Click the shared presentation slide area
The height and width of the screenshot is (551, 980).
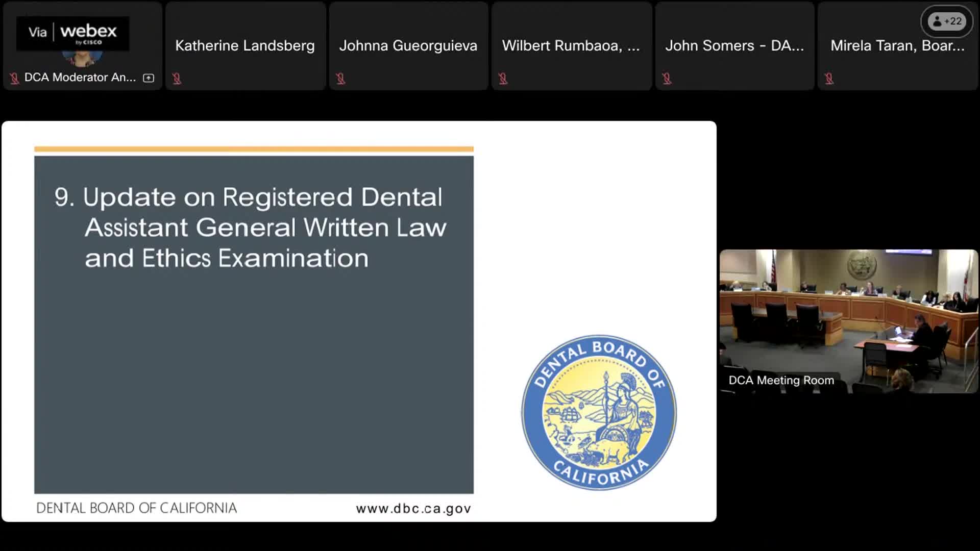pos(357,321)
